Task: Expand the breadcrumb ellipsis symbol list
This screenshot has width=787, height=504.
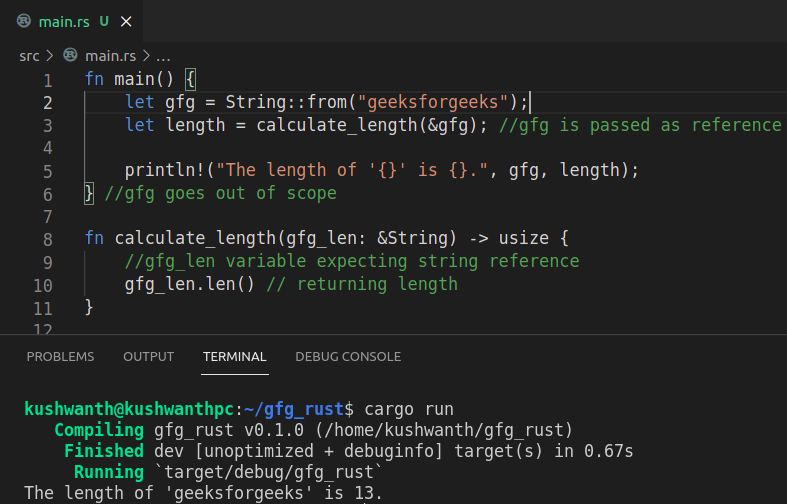Action: click(163, 56)
